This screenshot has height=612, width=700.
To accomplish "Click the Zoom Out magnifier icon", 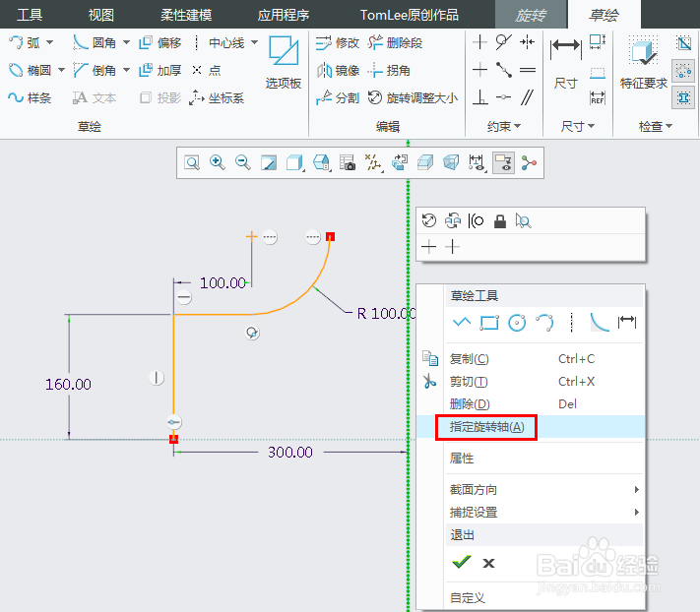I will coord(243,162).
